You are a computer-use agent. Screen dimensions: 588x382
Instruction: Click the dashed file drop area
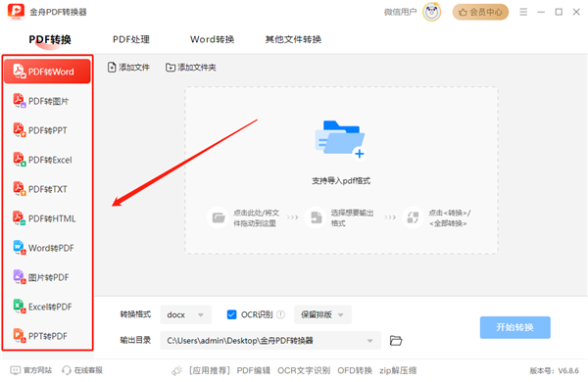(x=341, y=170)
